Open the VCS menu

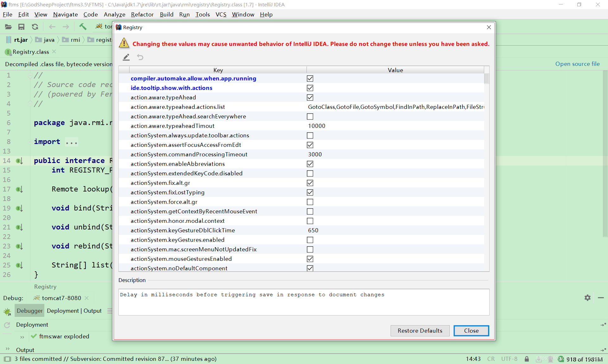(221, 15)
